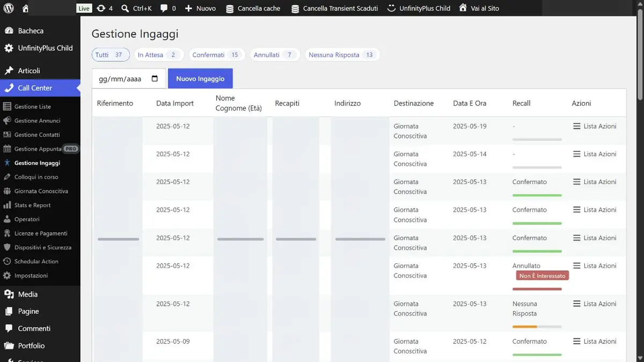Click Cancella cache in admin bar
This screenshot has height=362, width=644.
[x=253, y=8]
